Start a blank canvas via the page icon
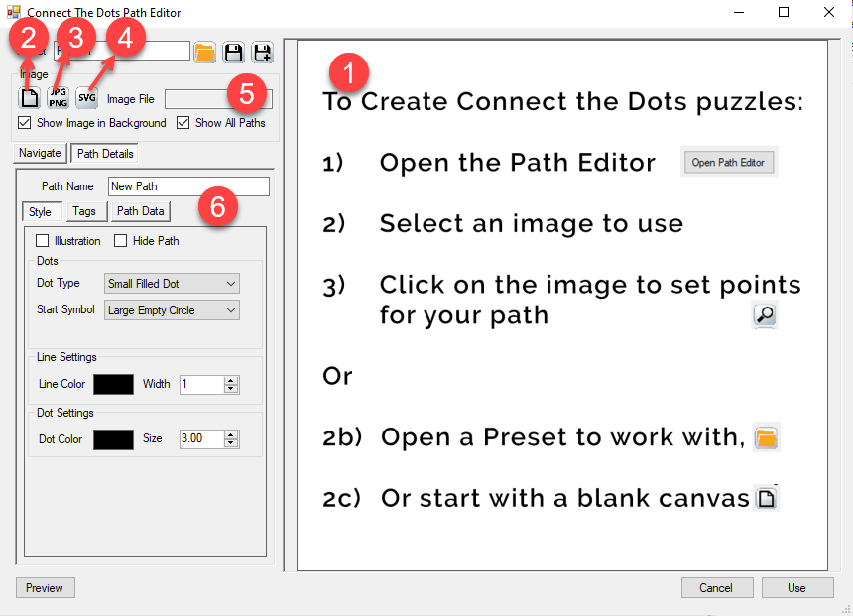 (x=28, y=96)
